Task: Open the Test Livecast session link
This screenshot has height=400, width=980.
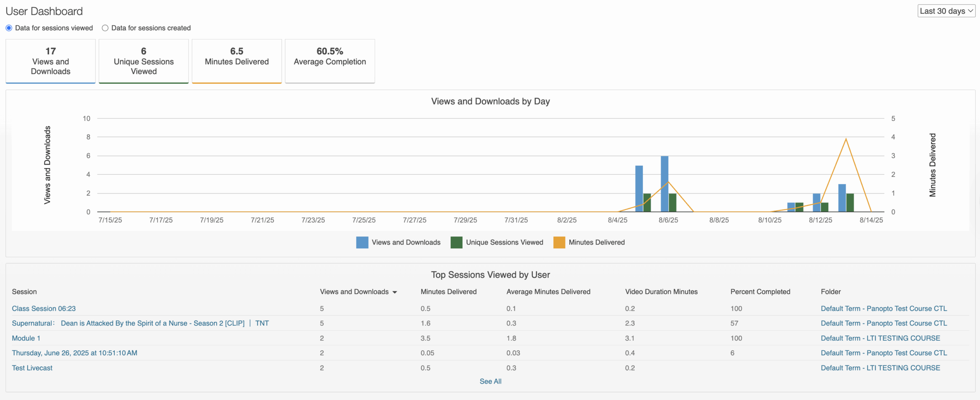Action: (32, 368)
